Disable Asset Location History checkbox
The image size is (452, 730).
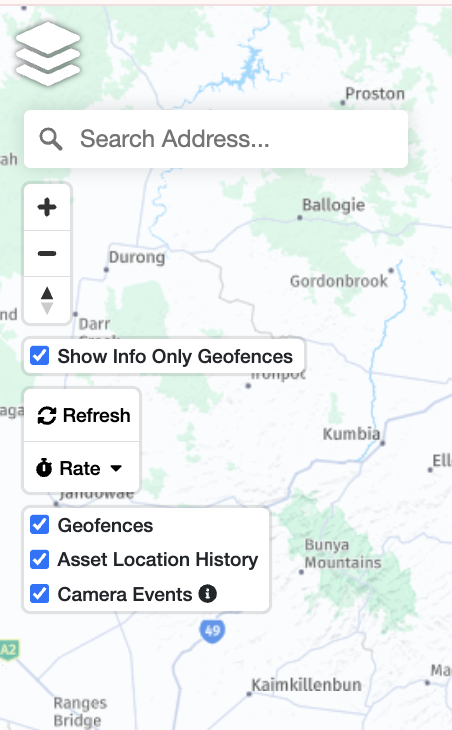tap(40, 559)
